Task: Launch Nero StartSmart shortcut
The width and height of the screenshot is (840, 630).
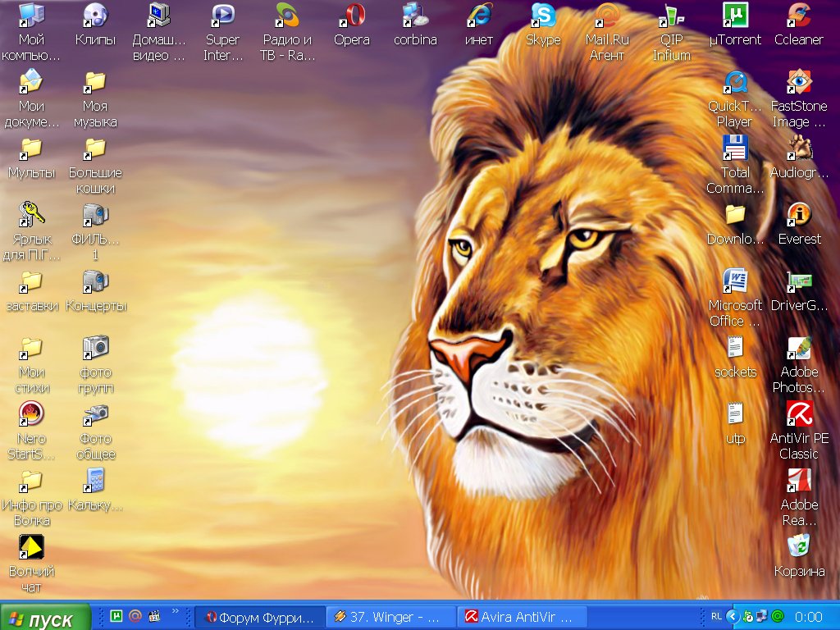Action: pos(31,413)
